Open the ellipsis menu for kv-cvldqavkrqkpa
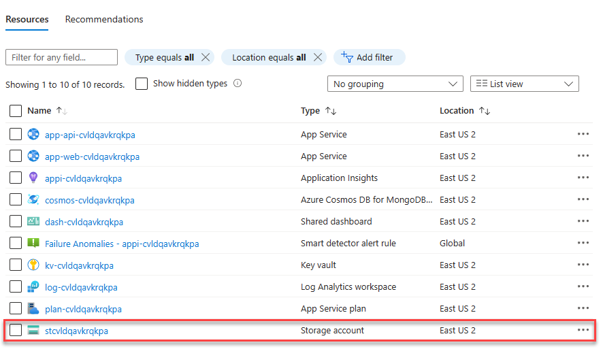 583,265
